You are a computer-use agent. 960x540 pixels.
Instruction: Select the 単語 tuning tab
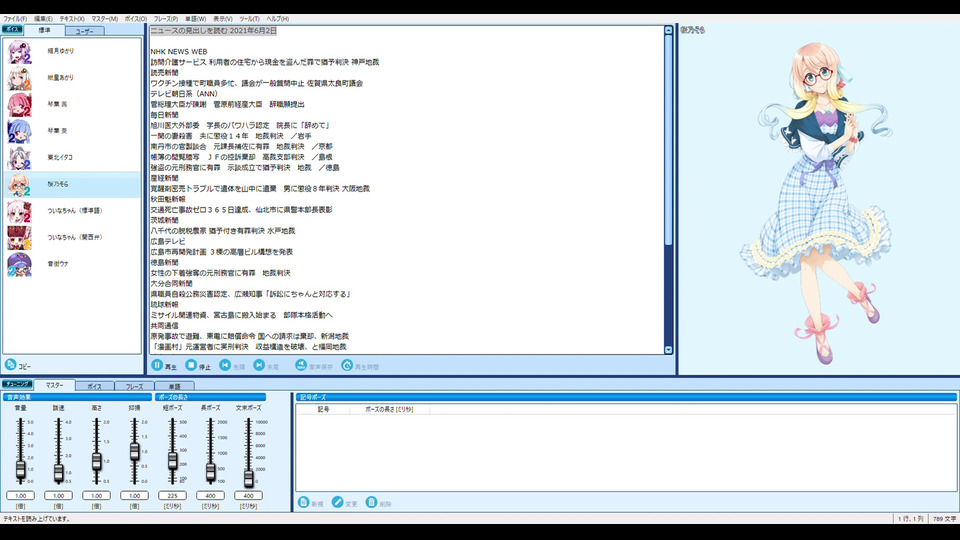coord(174,386)
